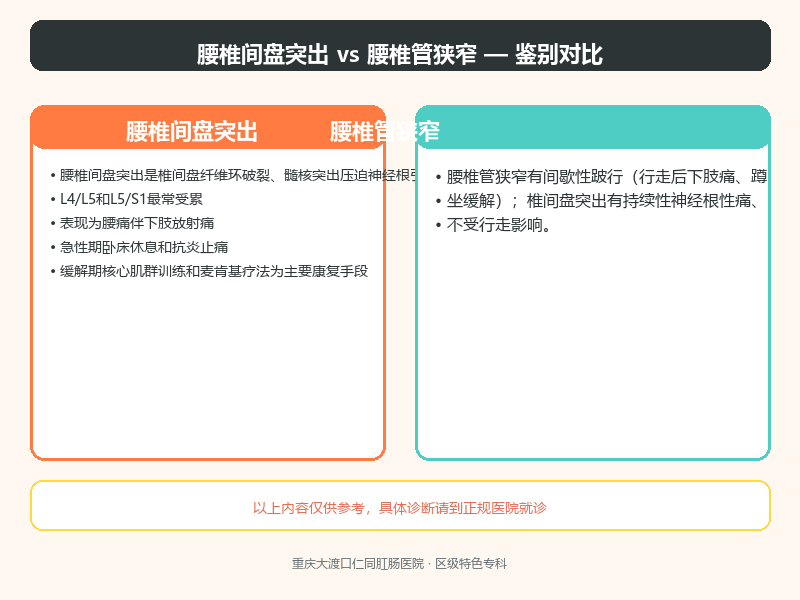800x600 pixels.
Task: Select the bullet 表现为腰痛伴下肢放射痛
Action: coord(132,223)
